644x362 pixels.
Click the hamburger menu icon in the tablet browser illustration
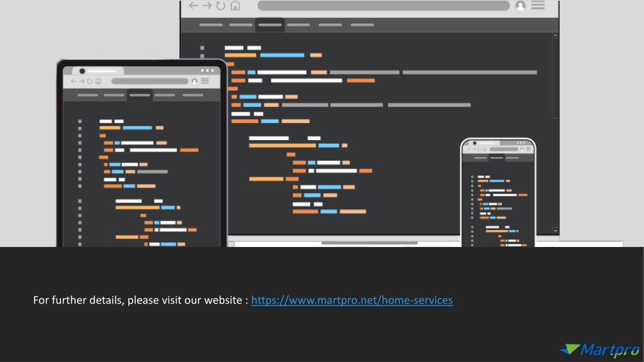point(205,81)
